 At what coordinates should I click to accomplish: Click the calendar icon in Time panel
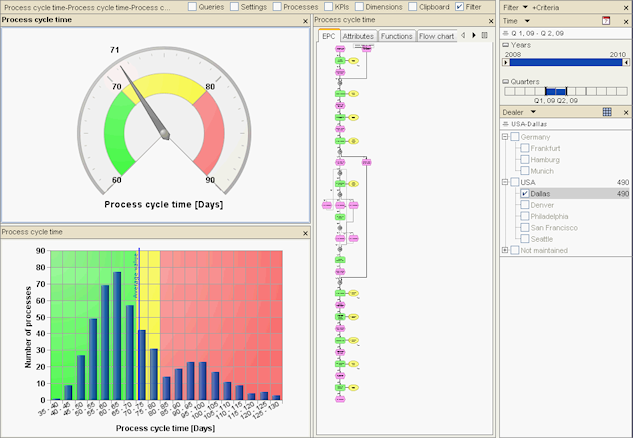click(x=606, y=21)
